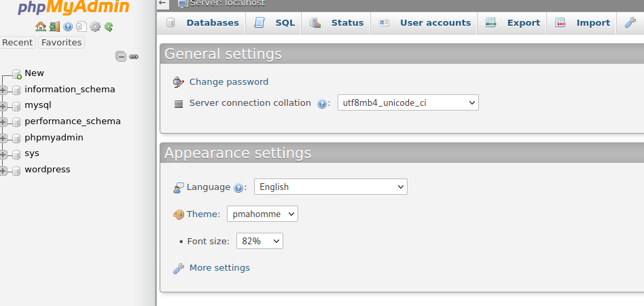Collapse all tree nodes with minus icon
The height and width of the screenshot is (306, 644).
121,56
